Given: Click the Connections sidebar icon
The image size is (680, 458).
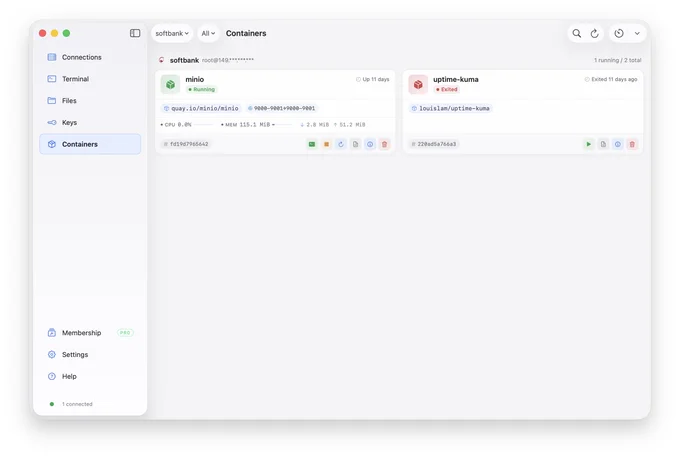Looking at the screenshot, I should click(x=52, y=57).
